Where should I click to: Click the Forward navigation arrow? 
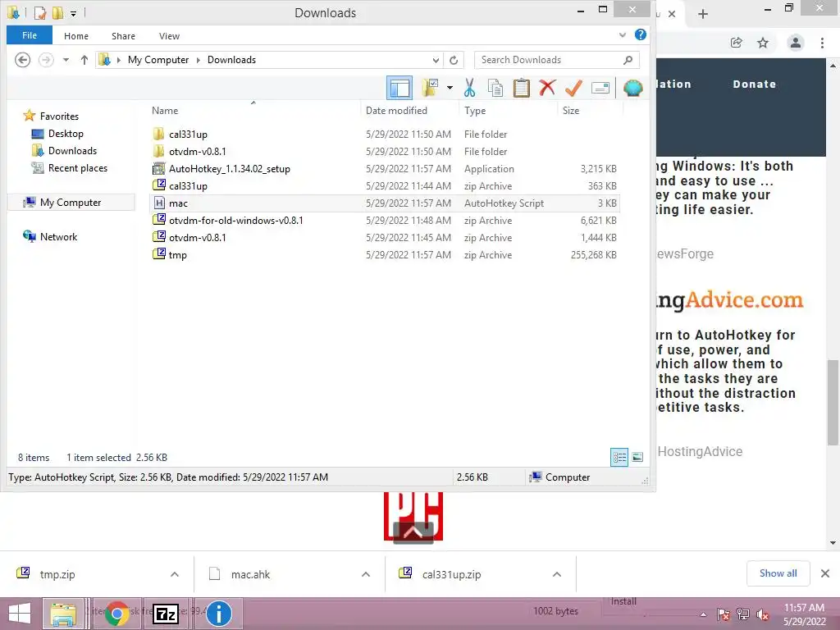click(x=46, y=60)
